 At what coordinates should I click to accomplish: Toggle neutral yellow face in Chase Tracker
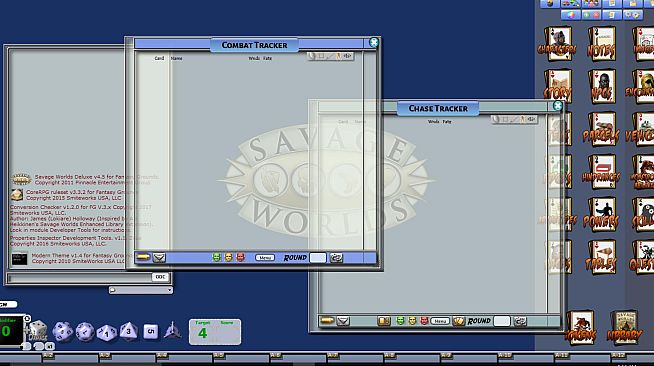pyautogui.click(x=412, y=321)
